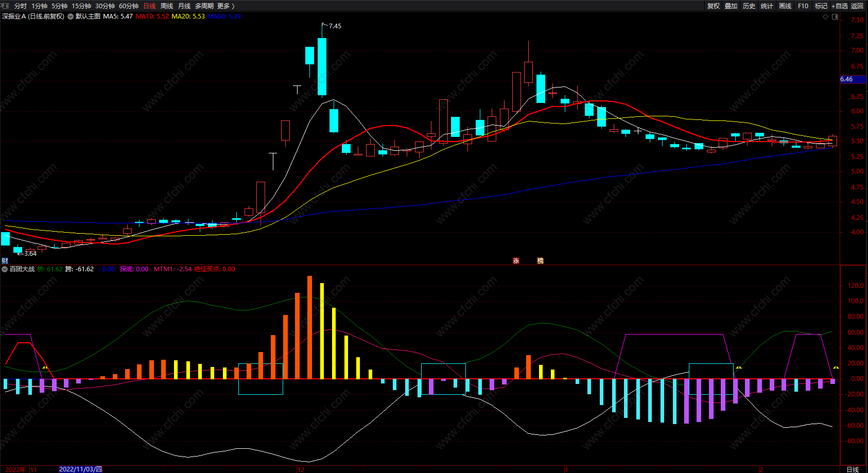
Task: Open the 历史 history button
Action: tap(749, 6)
